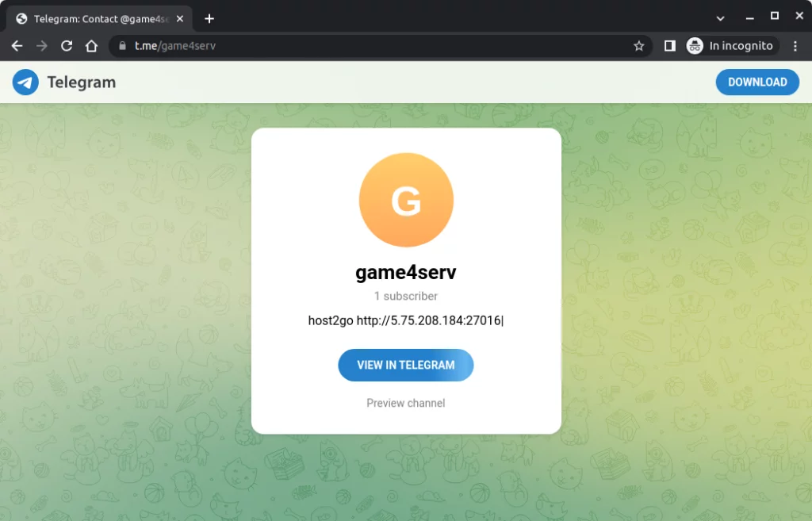The image size is (812, 521).
Task: Click the browser back arrow
Action: coord(17,46)
